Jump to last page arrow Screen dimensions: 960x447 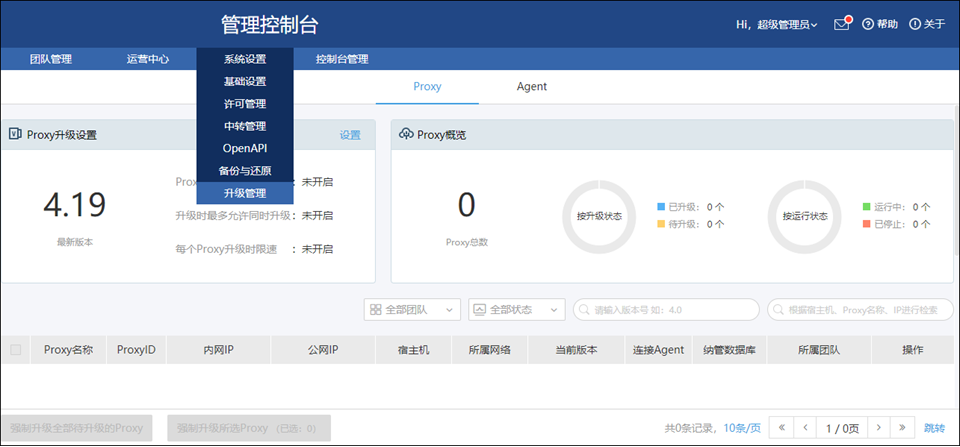903,428
